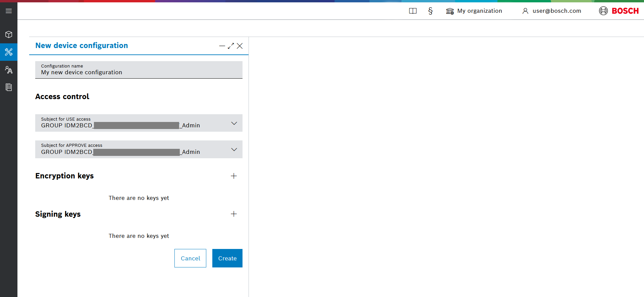Open the user management sidebar icon

(9, 70)
